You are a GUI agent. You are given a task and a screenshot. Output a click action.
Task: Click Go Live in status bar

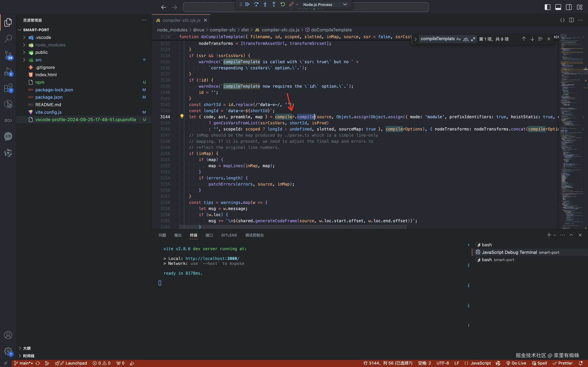[516, 363]
